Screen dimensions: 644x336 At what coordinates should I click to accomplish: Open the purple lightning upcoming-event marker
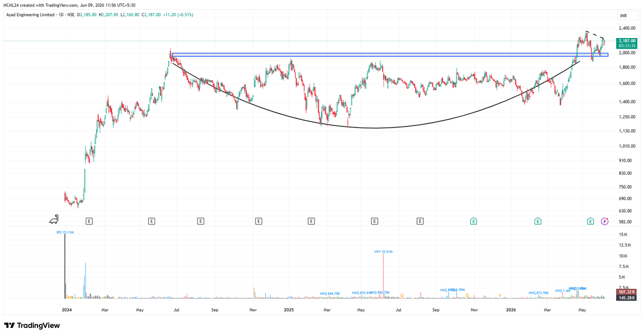point(605,221)
